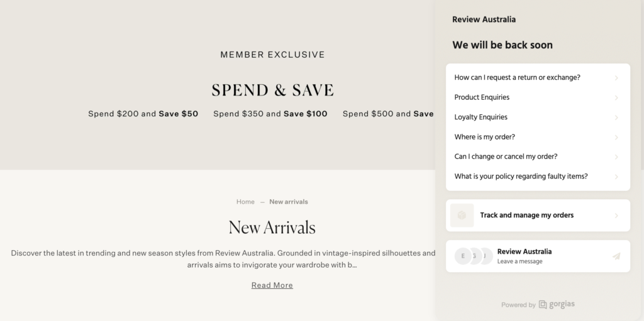Expand chevron next to return or exchange question
This screenshot has width=644, height=321.
pyautogui.click(x=616, y=78)
